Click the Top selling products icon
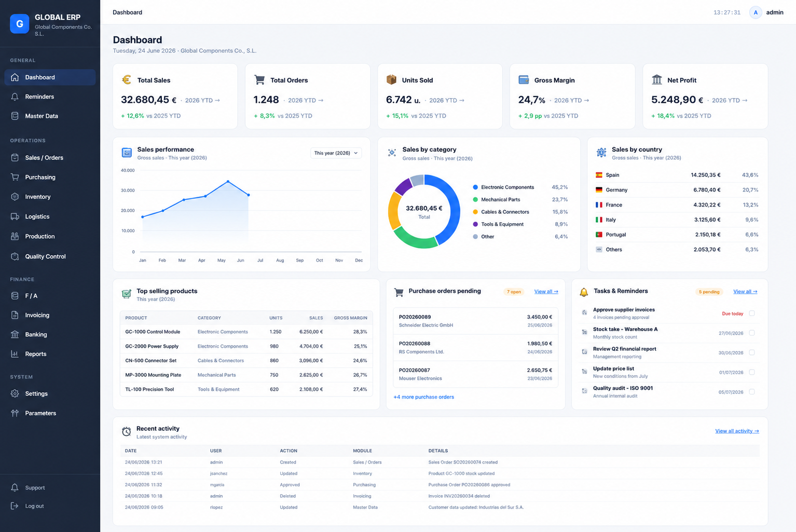796x532 pixels. point(126,294)
